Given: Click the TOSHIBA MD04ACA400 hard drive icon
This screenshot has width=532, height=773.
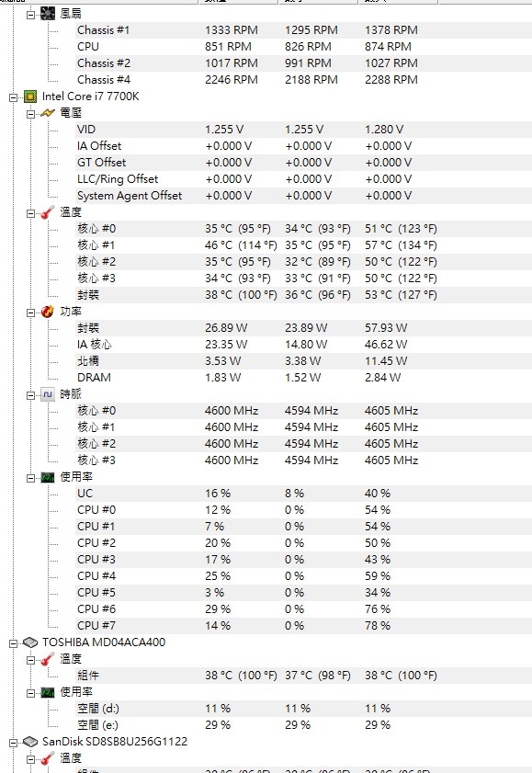Looking at the screenshot, I should pyautogui.click(x=30, y=642).
